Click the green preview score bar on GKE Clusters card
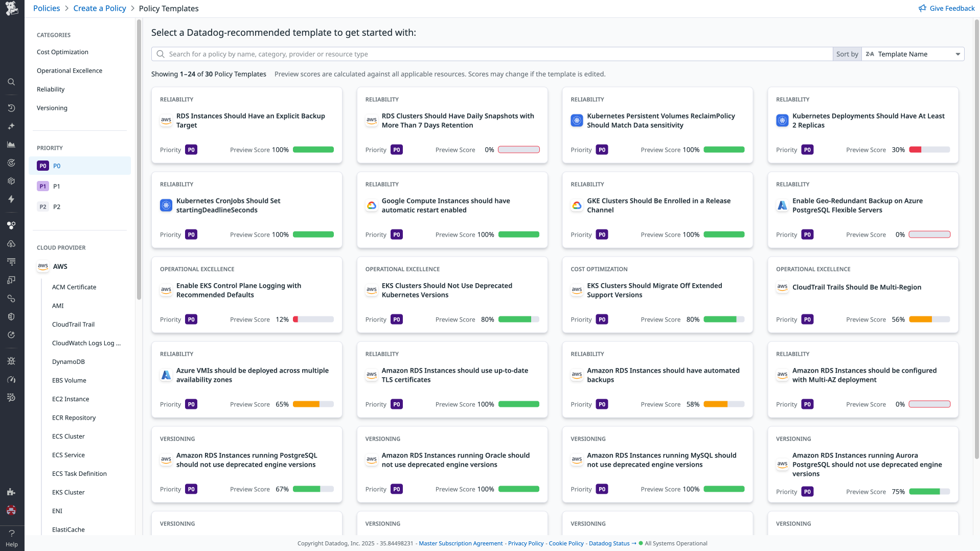Image resolution: width=980 pixels, height=551 pixels. pyautogui.click(x=724, y=234)
